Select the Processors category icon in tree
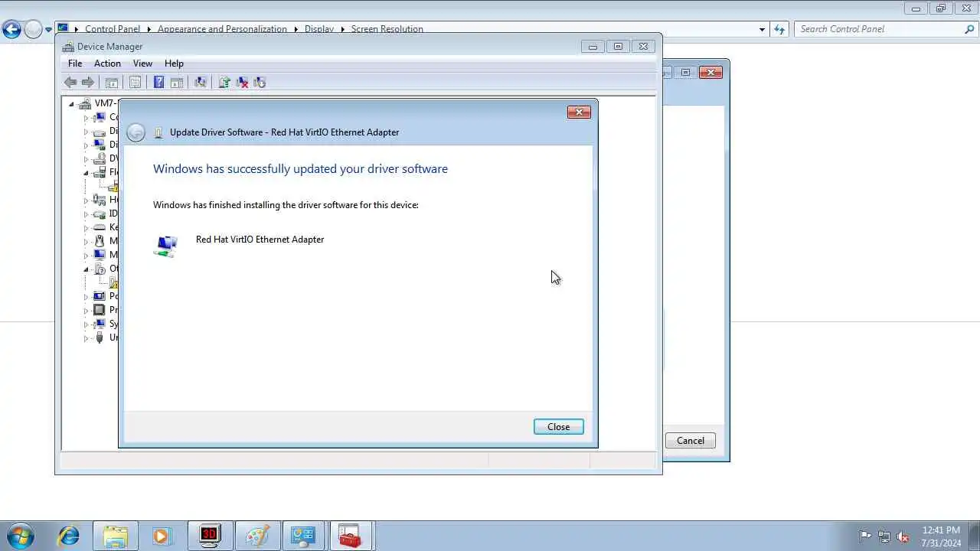 coord(99,310)
